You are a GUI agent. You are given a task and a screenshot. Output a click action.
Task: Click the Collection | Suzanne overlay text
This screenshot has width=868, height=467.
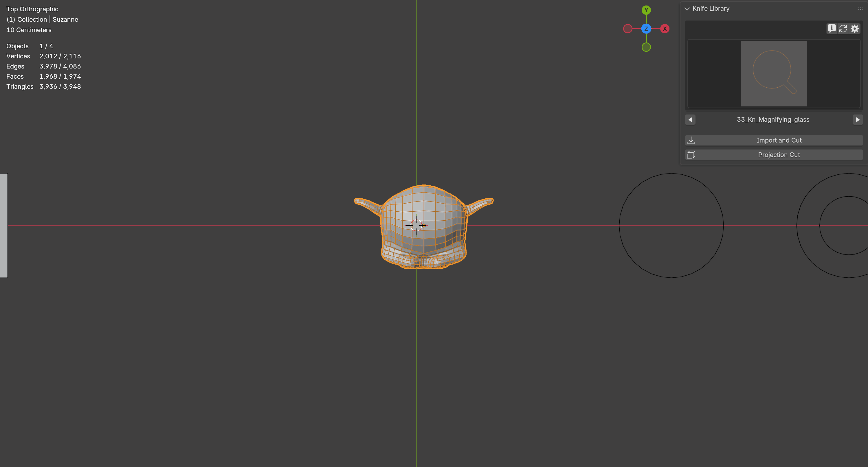(x=42, y=20)
